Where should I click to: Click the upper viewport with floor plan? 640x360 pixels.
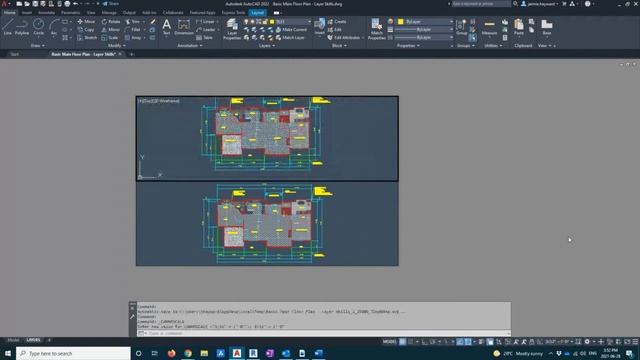tap(267, 139)
